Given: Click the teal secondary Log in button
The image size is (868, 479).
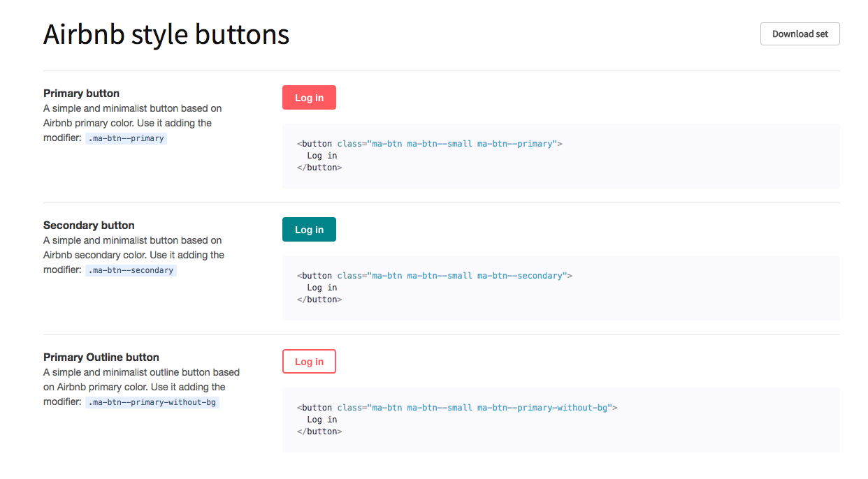Looking at the screenshot, I should [309, 230].
